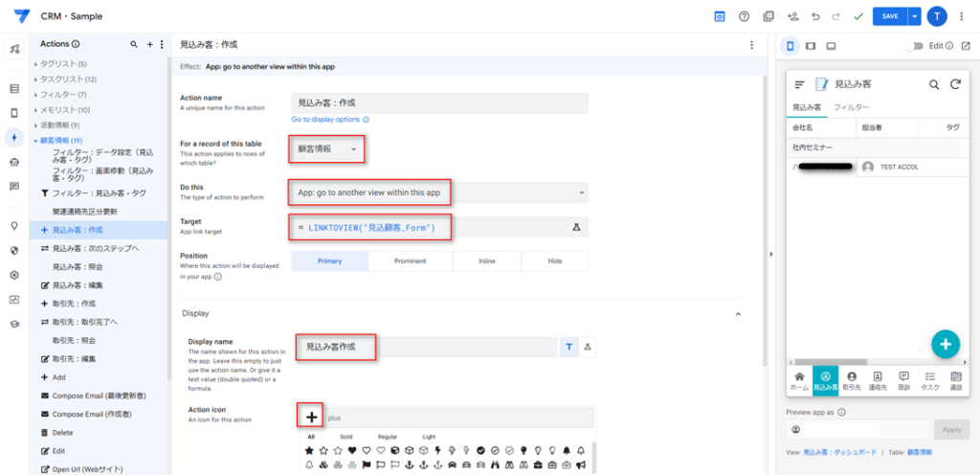Viewport: 980px width, 475px height.
Task: Click the blue SAVE button
Action: pos(890,16)
